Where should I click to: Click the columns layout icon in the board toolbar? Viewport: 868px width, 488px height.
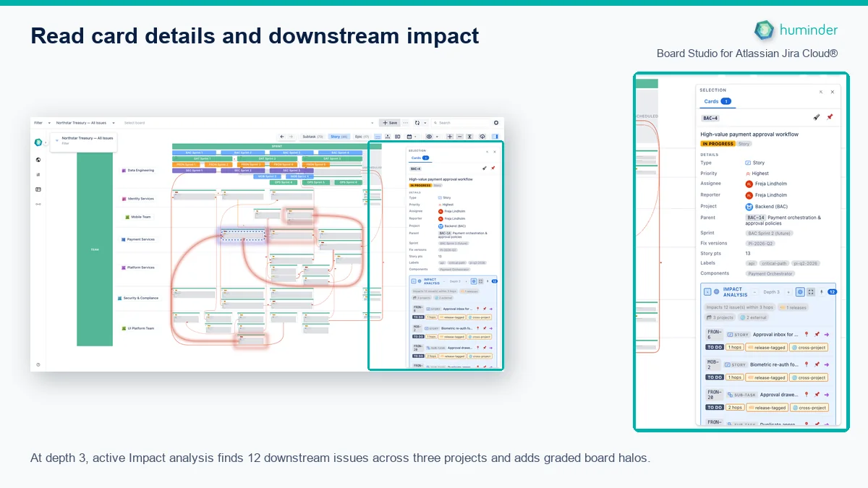click(398, 137)
